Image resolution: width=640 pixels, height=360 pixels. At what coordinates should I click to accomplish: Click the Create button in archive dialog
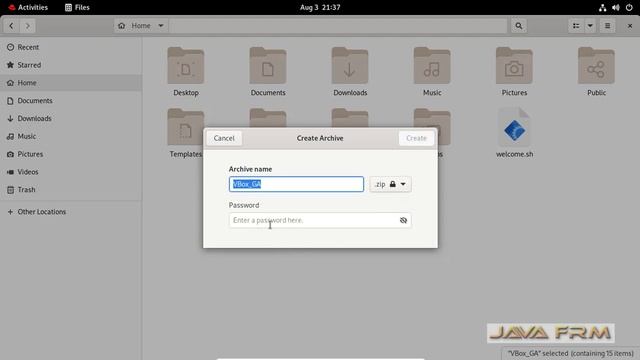(416, 138)
